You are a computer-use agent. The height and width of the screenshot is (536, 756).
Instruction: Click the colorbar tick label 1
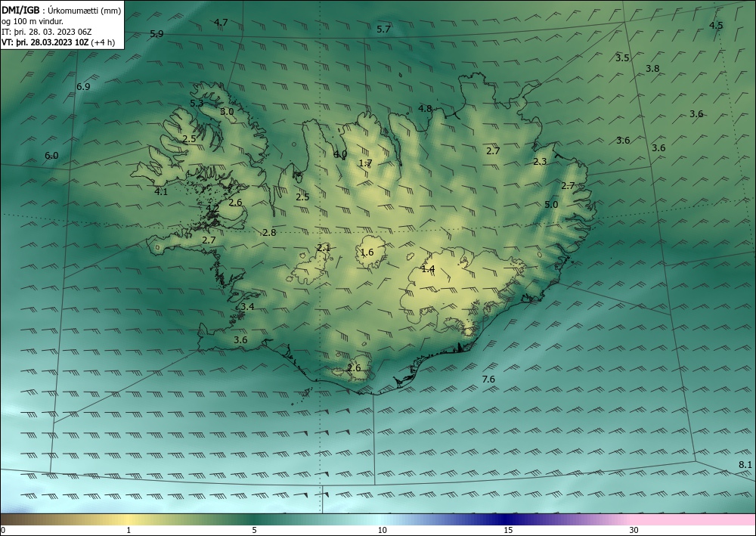click(129, 530)
